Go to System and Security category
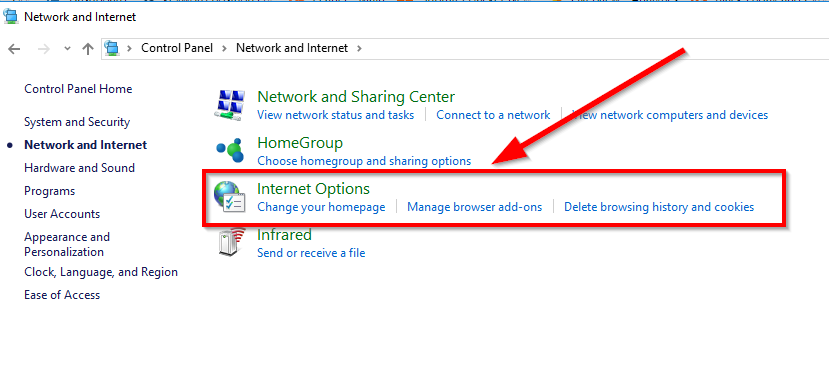 point(77,122)
